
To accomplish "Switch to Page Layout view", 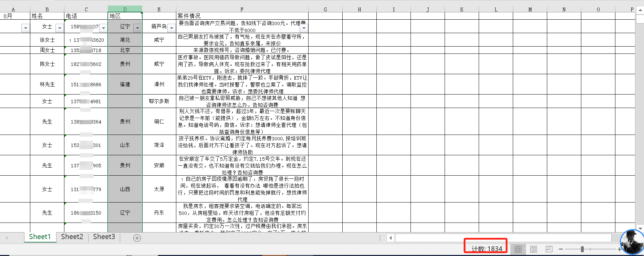I will (533, 249).
